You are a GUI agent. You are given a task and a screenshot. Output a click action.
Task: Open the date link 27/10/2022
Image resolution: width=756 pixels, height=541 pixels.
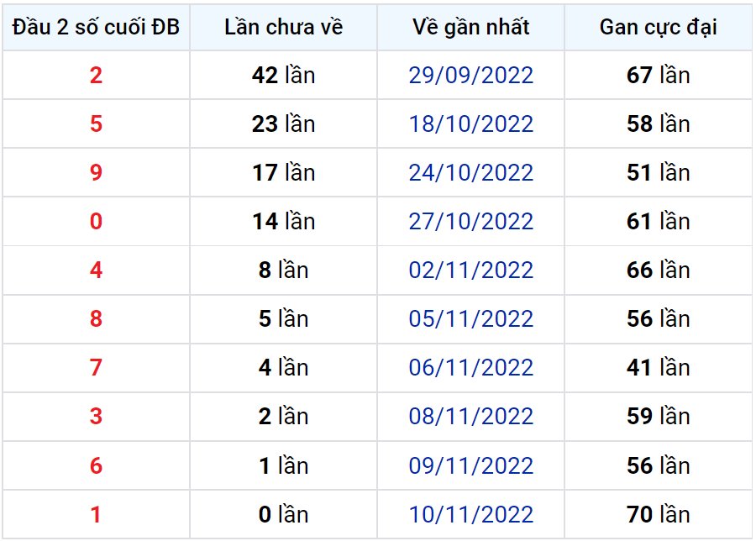click(x=470, y=221)
